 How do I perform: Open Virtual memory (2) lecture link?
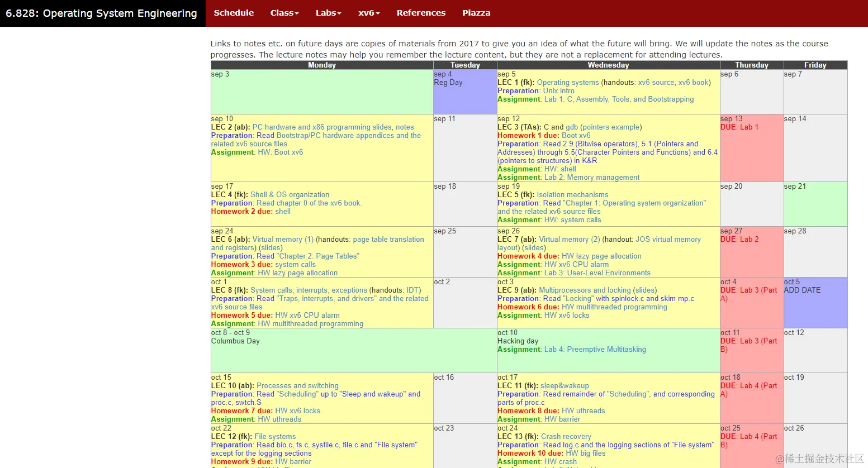click(x=570, y=240)
